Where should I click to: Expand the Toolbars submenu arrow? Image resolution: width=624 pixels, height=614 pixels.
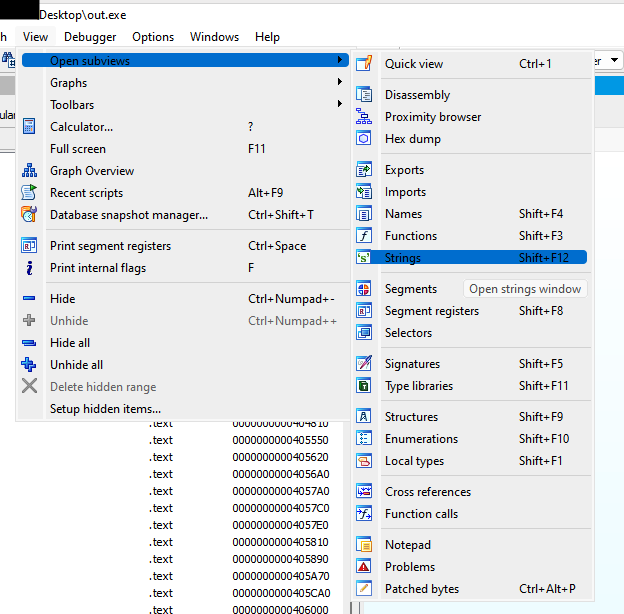[x=339, y=104]
